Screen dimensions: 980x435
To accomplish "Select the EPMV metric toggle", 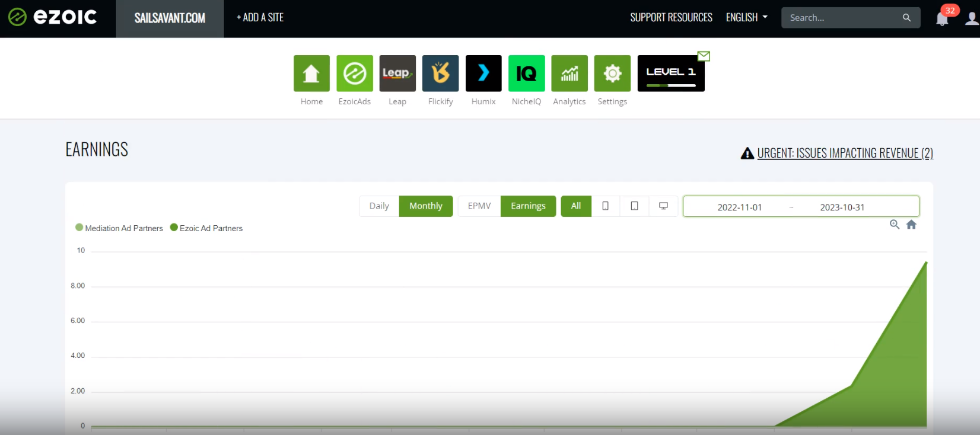I will tap(479, 206).
